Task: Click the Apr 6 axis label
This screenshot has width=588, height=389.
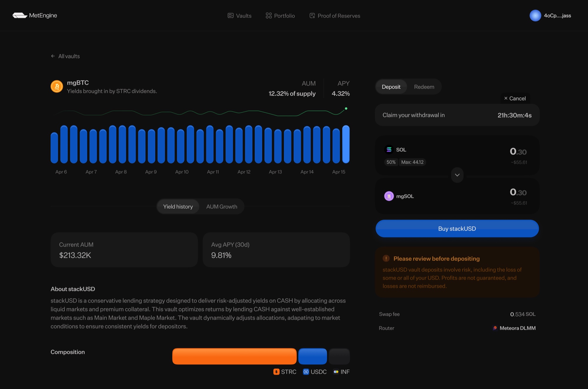Action: click(x=61, y=172)
